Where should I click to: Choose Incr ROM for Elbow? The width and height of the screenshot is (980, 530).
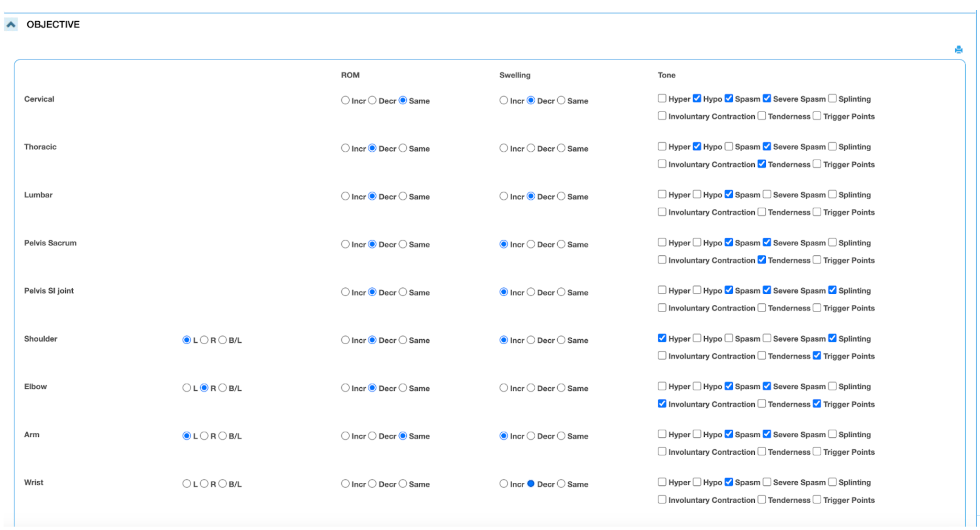coord(345,388)
